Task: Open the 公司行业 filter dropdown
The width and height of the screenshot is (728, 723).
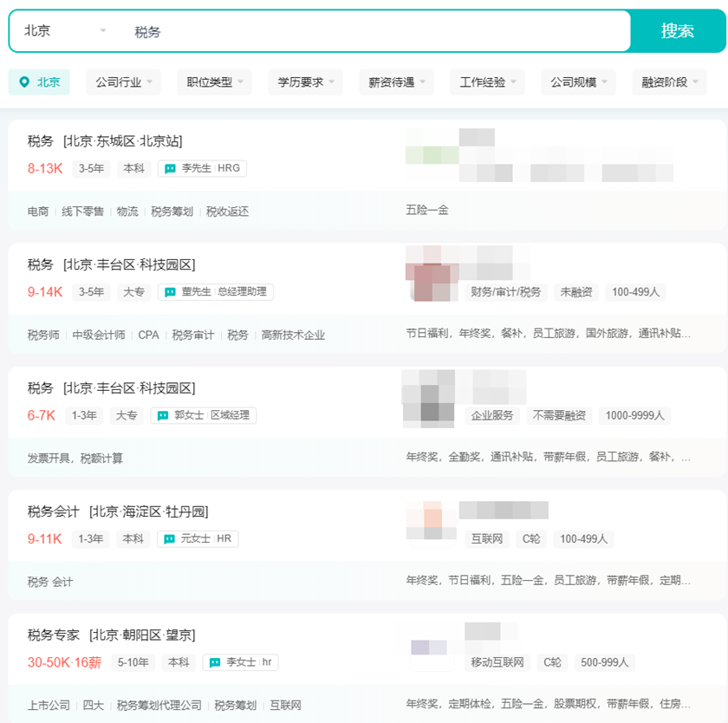Action: point(120,81)
